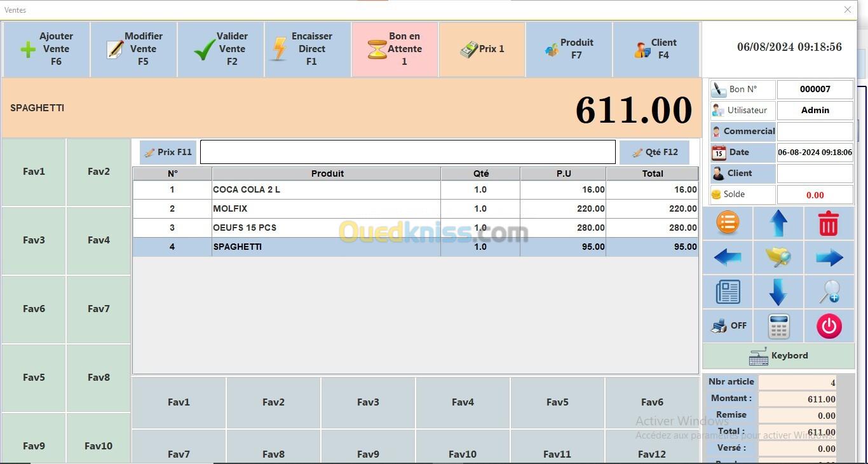Validate the sale with Valider Vente F2
Screen dimensions: 868x464
(x=221, y=50)
